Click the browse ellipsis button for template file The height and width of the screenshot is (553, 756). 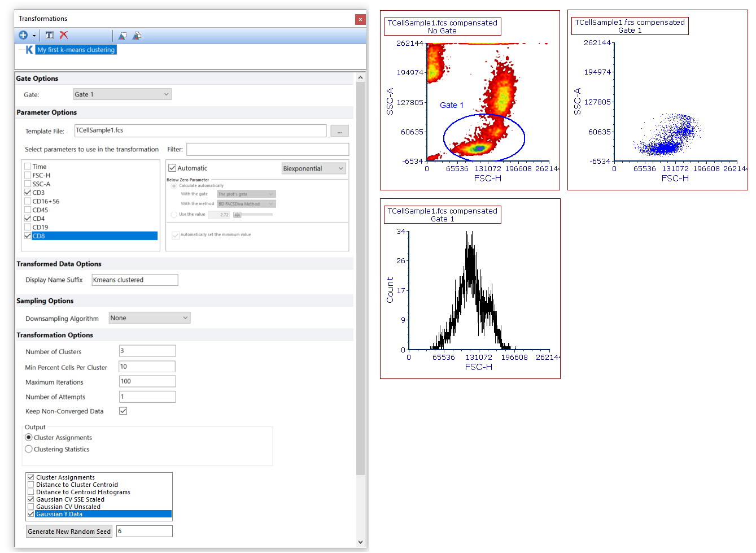pyautogui.click(x=339, y=131)
